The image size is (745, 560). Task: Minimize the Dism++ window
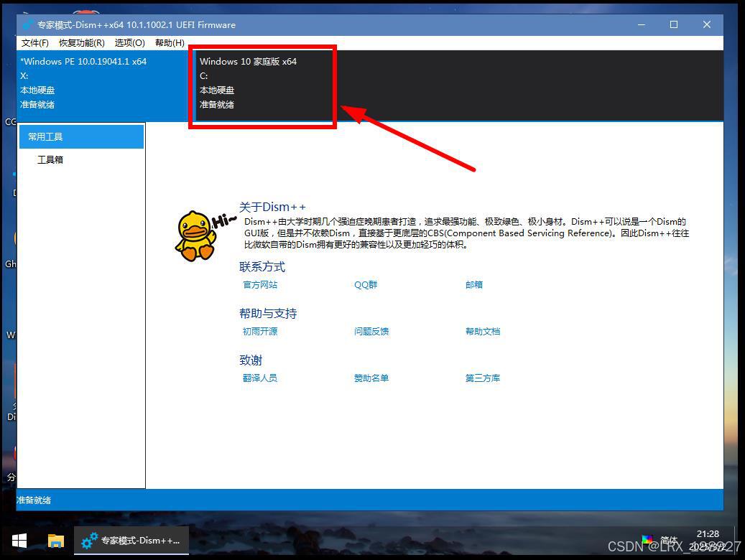tap(642, 24)
